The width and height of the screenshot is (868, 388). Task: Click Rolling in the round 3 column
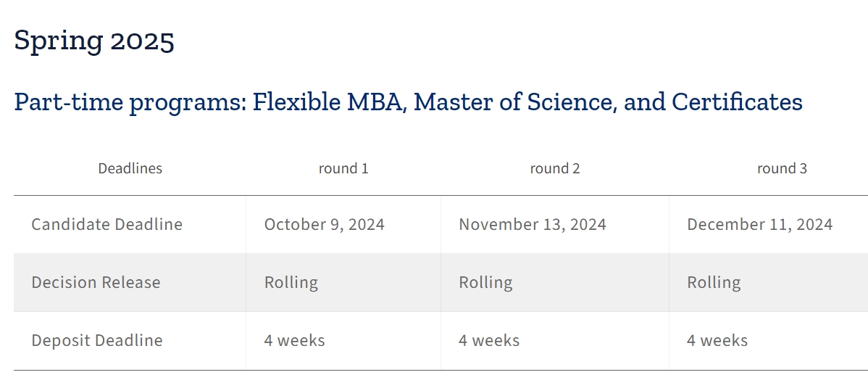coord(714,283)
